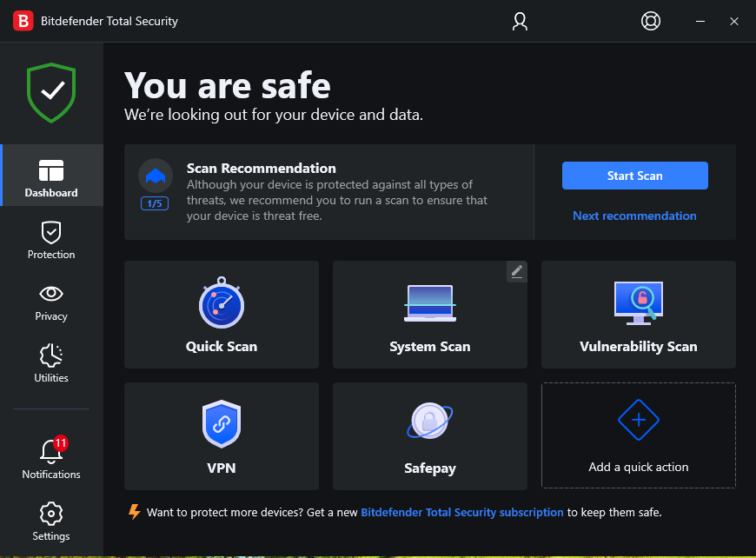Open the user account profile icon
This screenshot has height=558, width=756.
pyautogui.click(x=520, y=21)
